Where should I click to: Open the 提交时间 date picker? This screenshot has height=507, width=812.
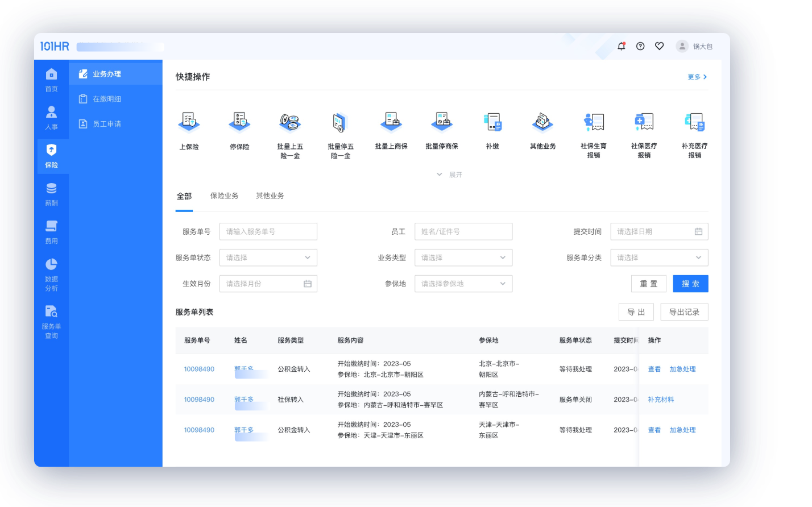[x=660, y=231]
